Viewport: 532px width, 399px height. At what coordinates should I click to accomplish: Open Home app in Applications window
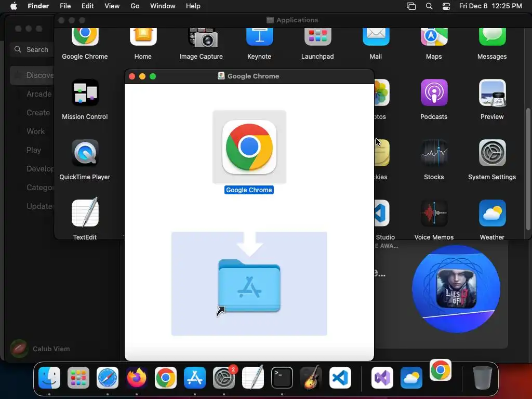point(143,37)
